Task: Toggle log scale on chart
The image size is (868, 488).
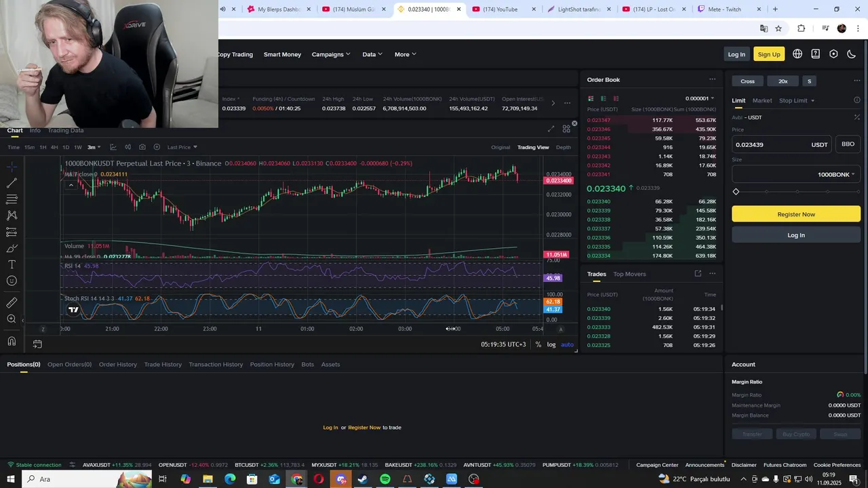Action: tap(551, 344)
